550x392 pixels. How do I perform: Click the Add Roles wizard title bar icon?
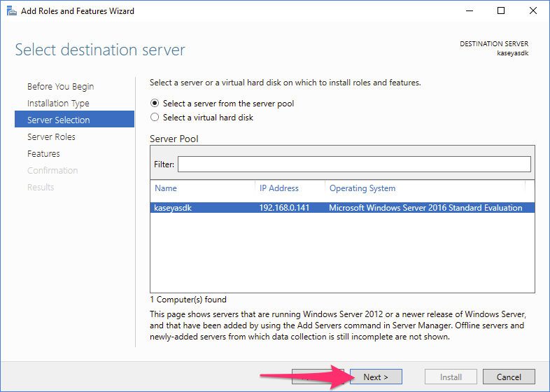click(12, 11)
